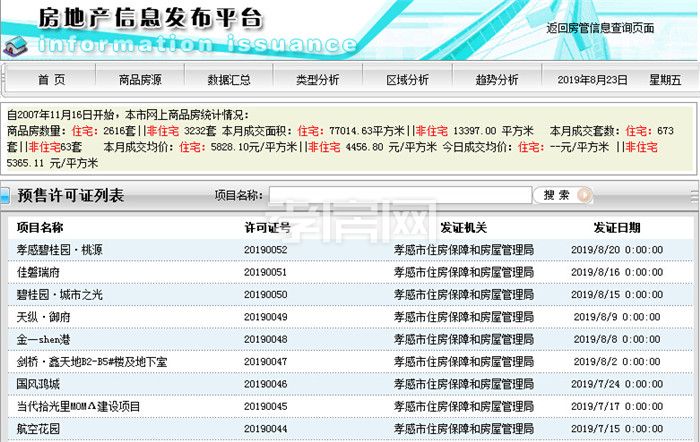Click the 搜索 button
The height and width of the screenshot is (442, 700).
563,195
